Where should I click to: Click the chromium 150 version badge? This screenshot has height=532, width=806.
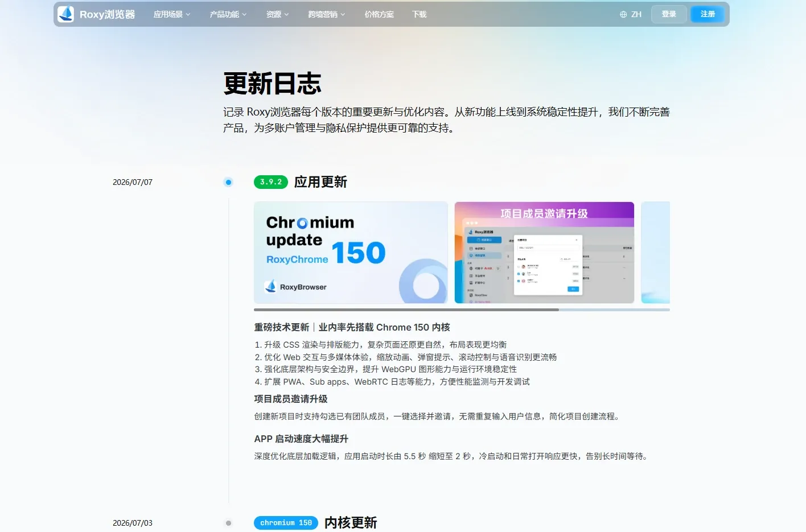[x=286, y=523]
